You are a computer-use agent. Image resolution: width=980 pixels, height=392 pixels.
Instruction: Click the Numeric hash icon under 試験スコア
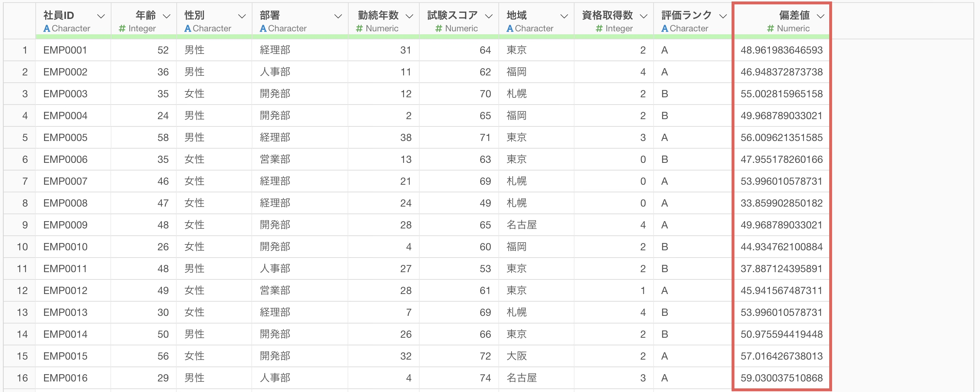pos(439,28)
